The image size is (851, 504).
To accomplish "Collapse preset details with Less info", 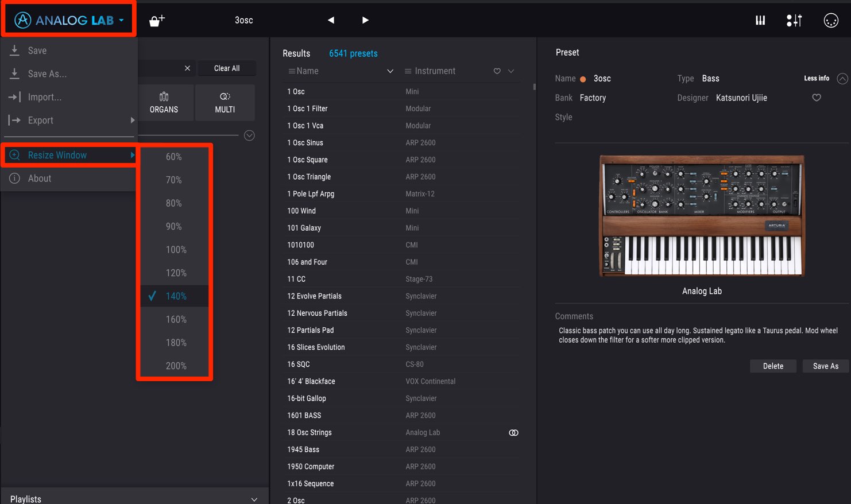I will (x=817, y=78).
